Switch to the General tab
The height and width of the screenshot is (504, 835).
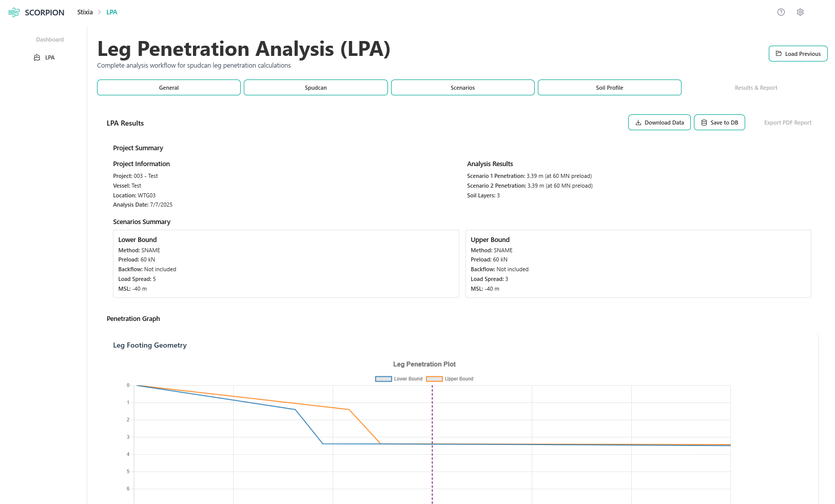click(169, 88)
